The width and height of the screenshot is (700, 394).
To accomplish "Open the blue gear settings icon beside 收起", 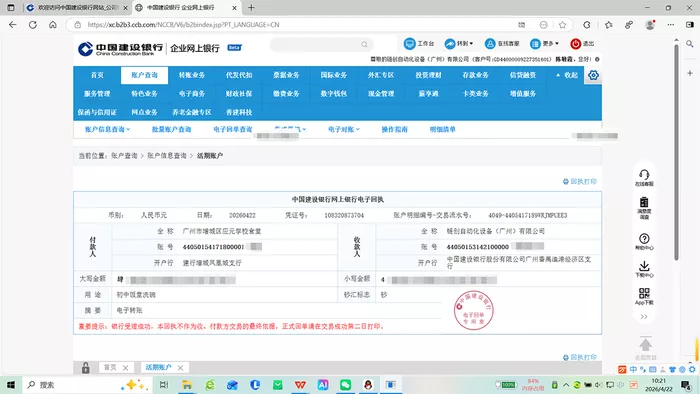I will (593, 75).
